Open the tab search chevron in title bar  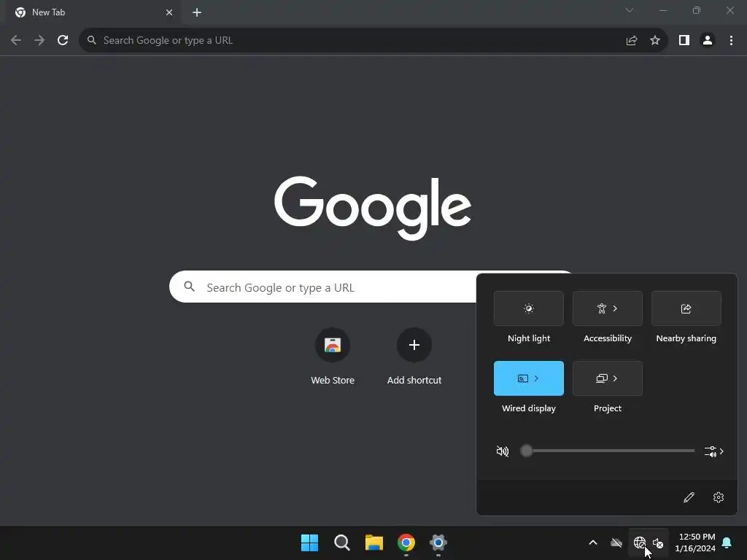630,10
